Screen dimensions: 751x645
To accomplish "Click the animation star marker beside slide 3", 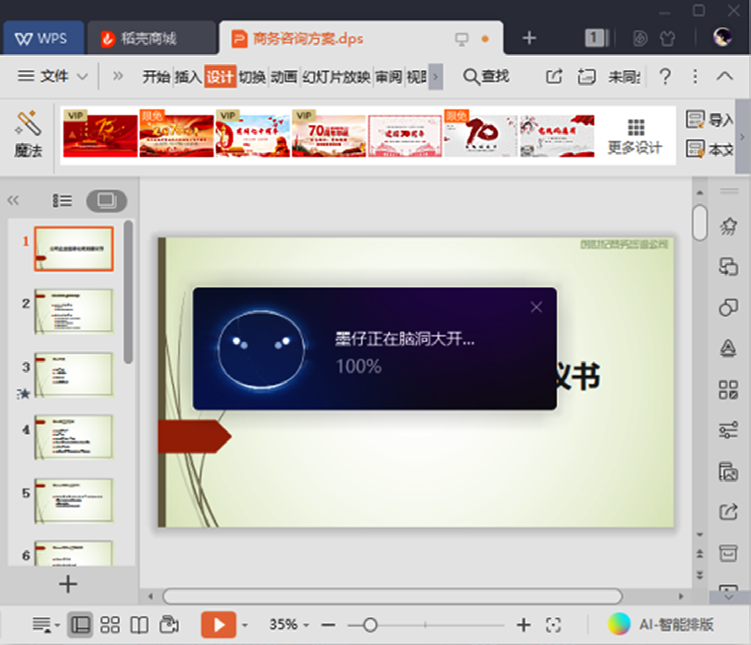I will [x=23, y=394].
